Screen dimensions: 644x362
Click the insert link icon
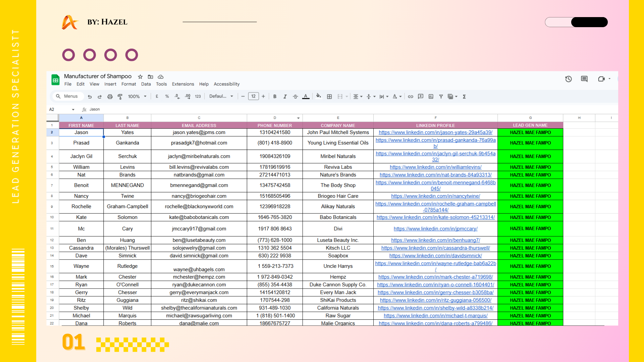tap(410, 97)
